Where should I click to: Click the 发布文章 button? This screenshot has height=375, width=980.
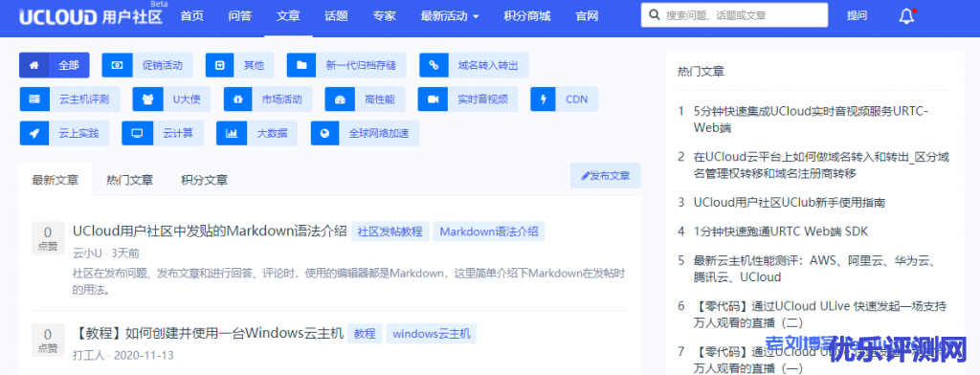[606, 176]
